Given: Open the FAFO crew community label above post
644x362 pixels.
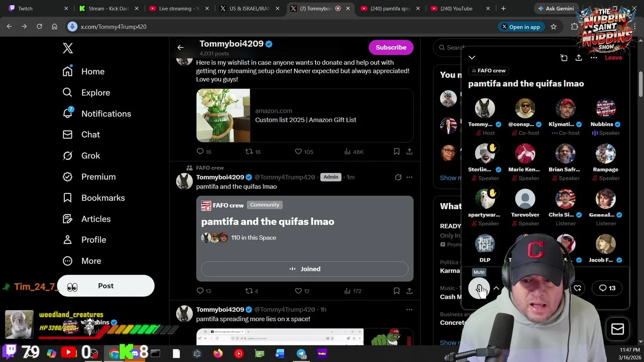Looking at the screenshot, I should pos(210,167).
